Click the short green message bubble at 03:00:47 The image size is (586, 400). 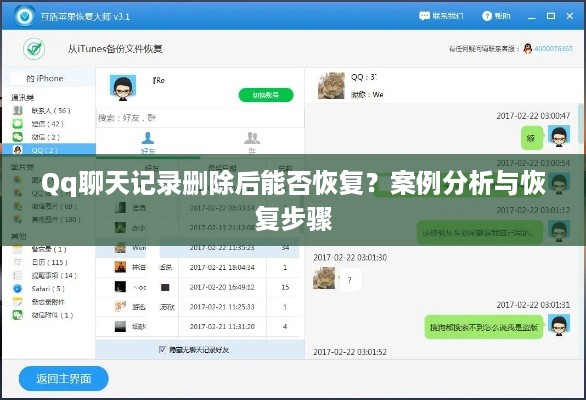tap(531, 138)
